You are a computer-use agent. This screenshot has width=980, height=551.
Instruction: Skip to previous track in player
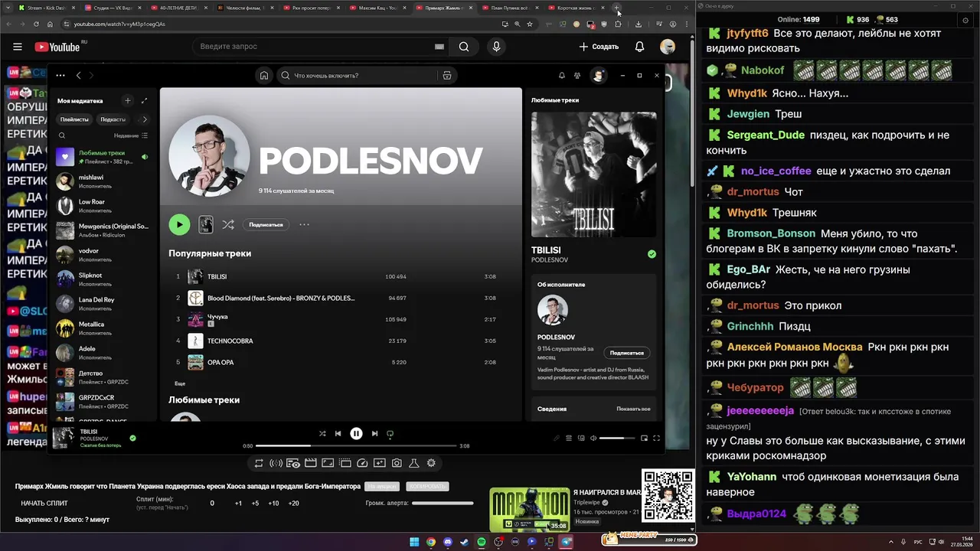(x=338, y=434)
